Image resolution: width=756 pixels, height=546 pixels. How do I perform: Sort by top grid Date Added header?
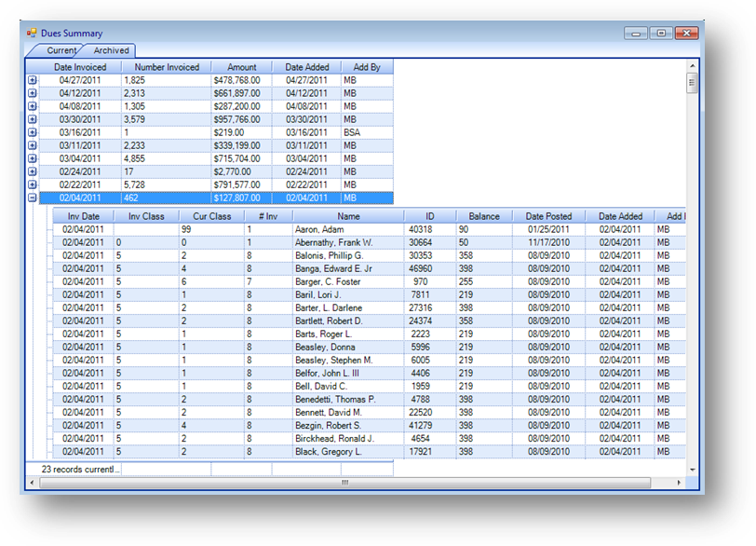point(306,67)
